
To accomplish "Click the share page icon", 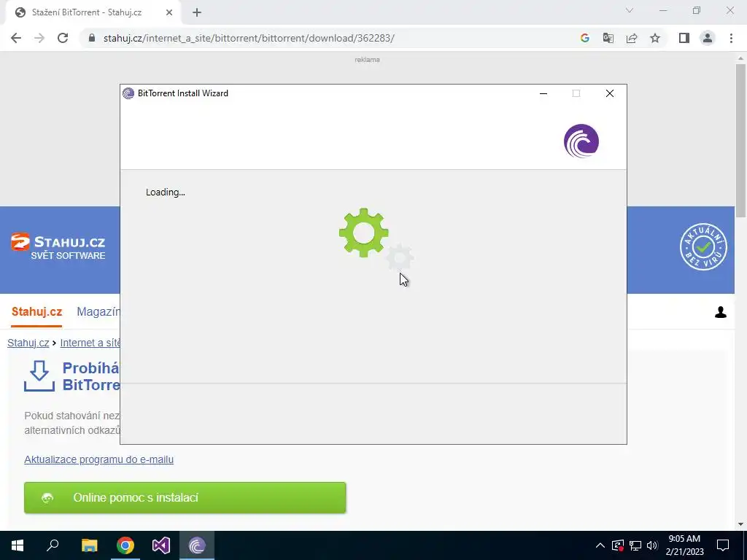I will tap(632, 38).
